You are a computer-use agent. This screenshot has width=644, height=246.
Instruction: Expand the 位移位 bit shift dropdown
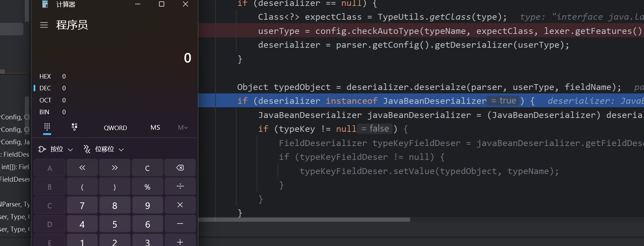coord(104,149)
